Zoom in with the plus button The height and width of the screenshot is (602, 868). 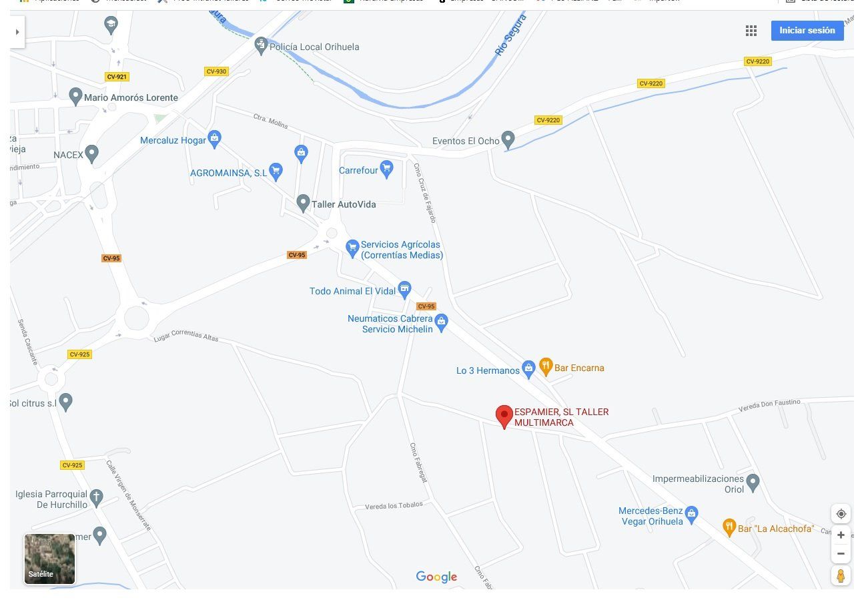[841, 535]
